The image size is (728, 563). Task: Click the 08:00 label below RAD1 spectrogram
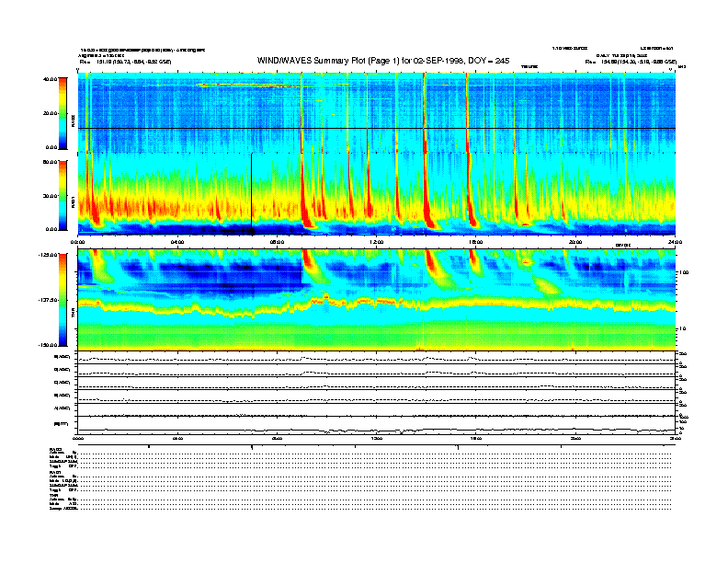(277, 242)
